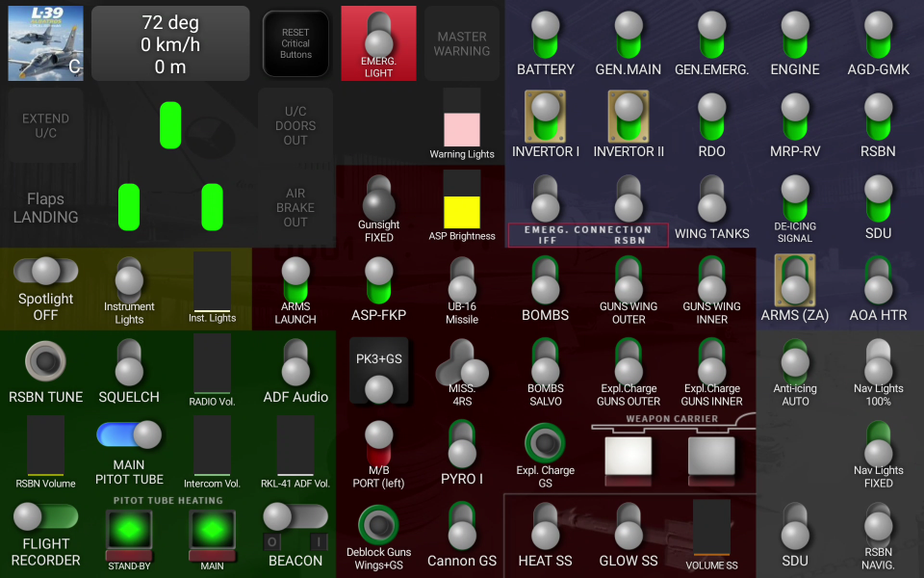Click the SQUELCH knob

[128, 364]
